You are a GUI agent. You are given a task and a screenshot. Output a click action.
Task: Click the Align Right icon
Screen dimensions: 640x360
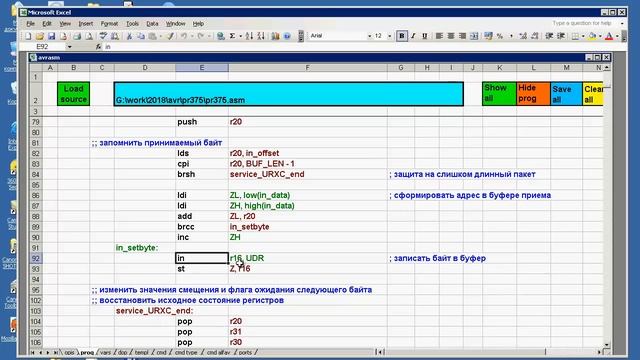(x=462, y=36)
